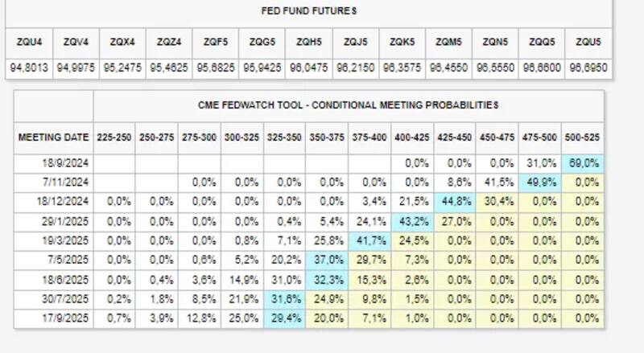Click the CME FedWatch Tool table heading
Viewport: 644px width, 353px height.
click(348, 105)
